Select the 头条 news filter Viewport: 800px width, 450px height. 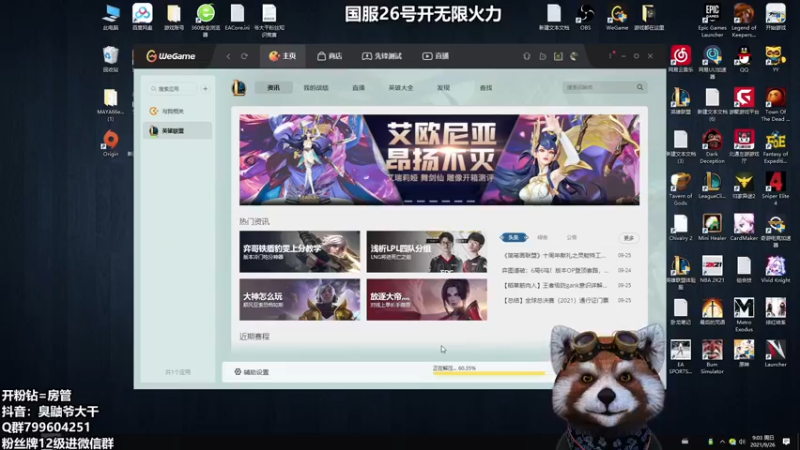tap(514, 237)
